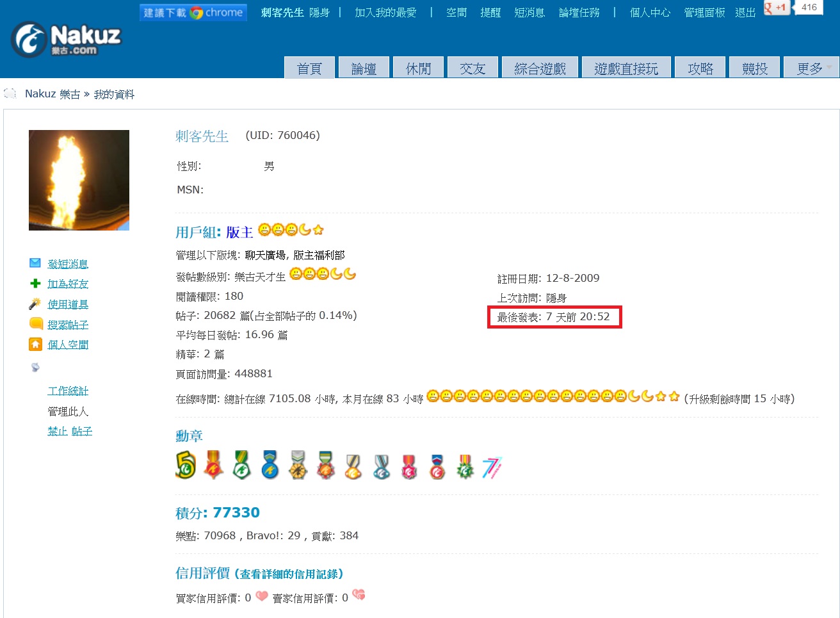The image size is (840, 618).
Task: Click the orange medal with green-blue ribbon
Action: pyautogui.click(x=326, y=466)
